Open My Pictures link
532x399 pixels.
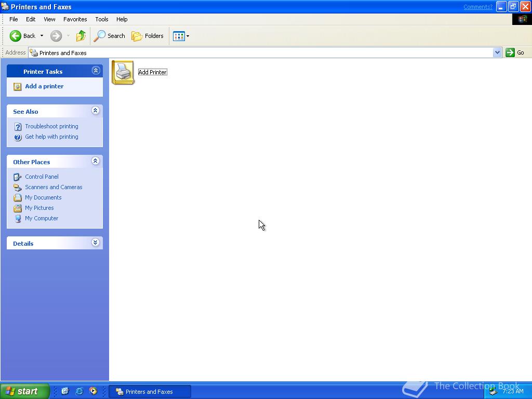tap(39, 208)
